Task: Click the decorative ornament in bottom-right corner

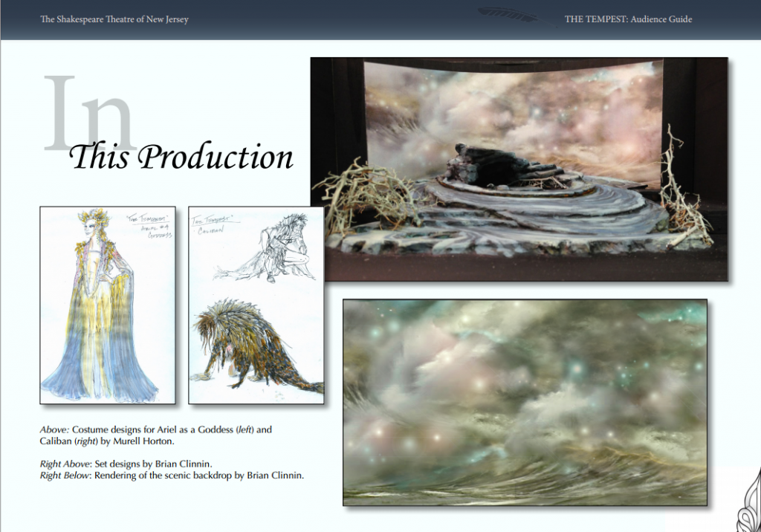Action: pyautogui.click(x=748, y=502)
